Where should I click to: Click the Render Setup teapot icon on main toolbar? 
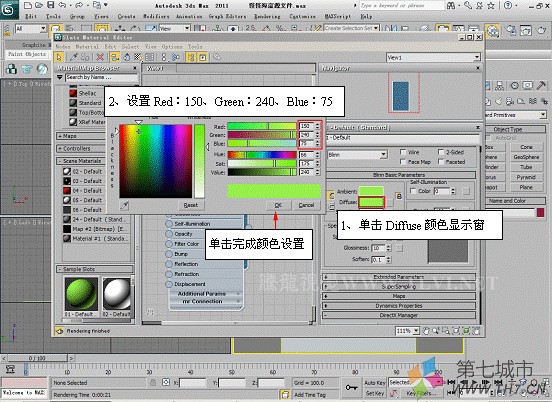tap(511, 31)
